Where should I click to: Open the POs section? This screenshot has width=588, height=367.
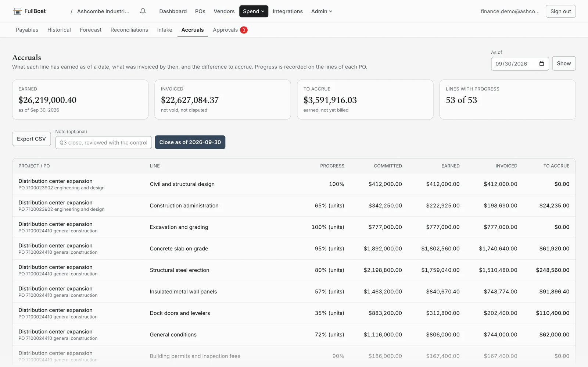pos(200,11)
